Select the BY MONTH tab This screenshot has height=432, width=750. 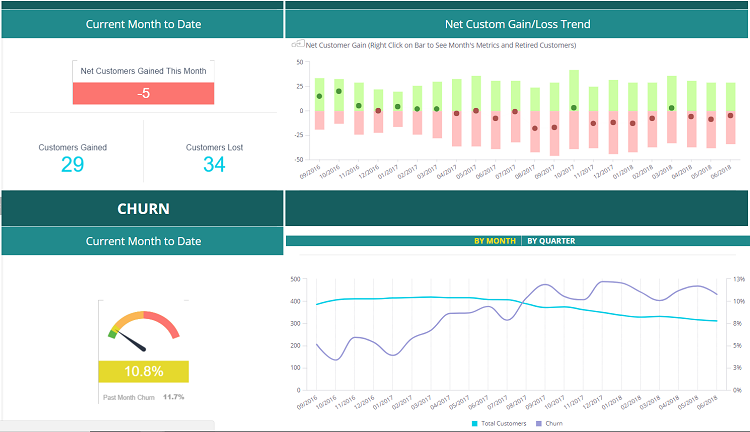(494, 241)
